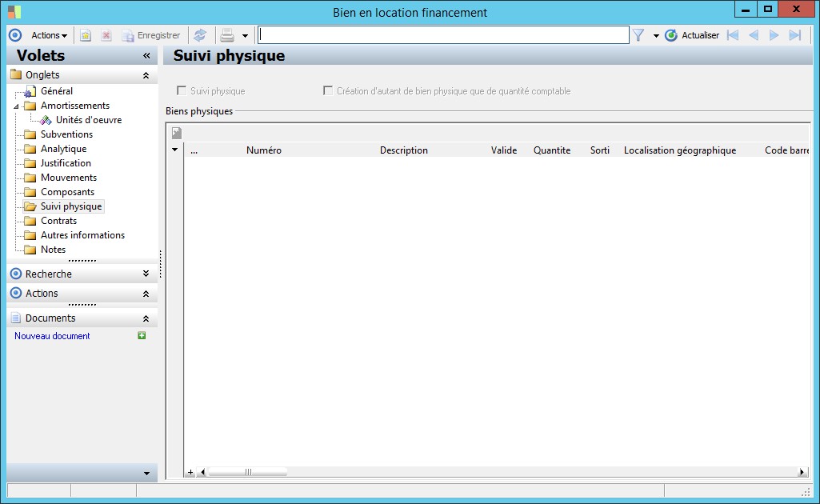
Task: Go to the previous record
Action: [x=754, y=35]
